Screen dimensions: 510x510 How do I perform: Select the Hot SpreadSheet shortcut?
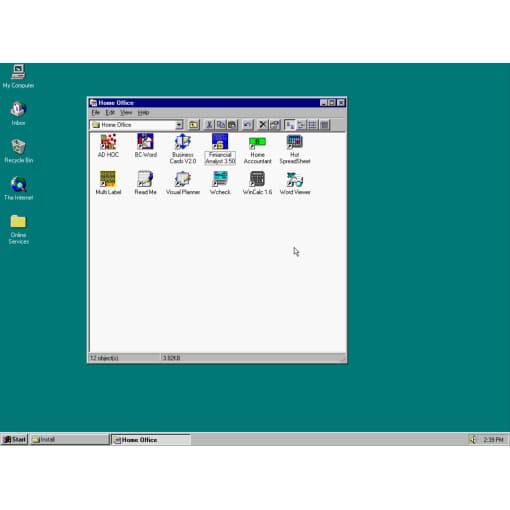[x=295, y=149]
